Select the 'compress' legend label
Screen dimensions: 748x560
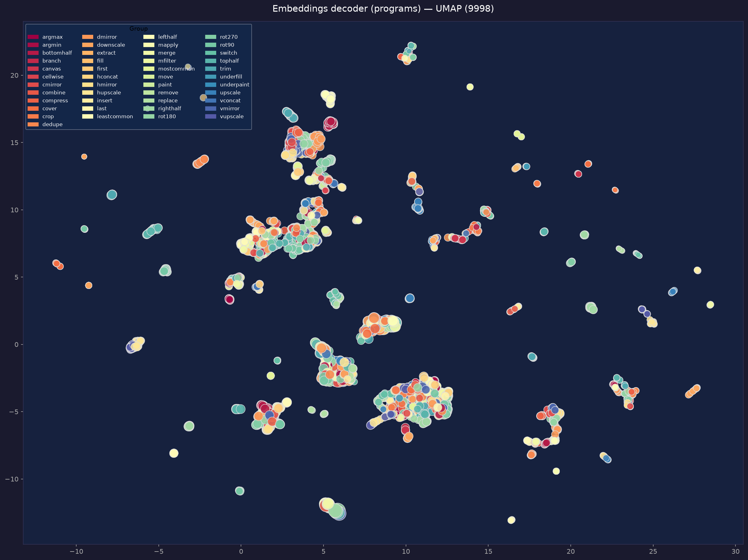click(x=55, y=100)
